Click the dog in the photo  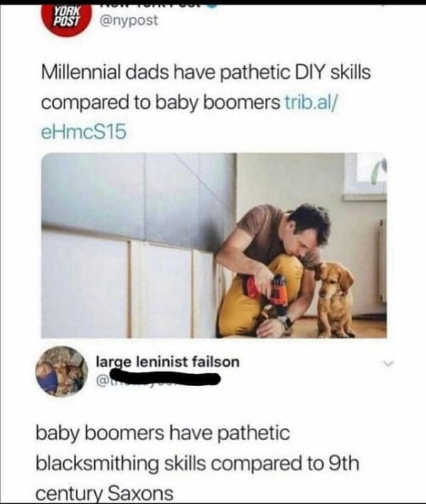(x=334, y=298)
